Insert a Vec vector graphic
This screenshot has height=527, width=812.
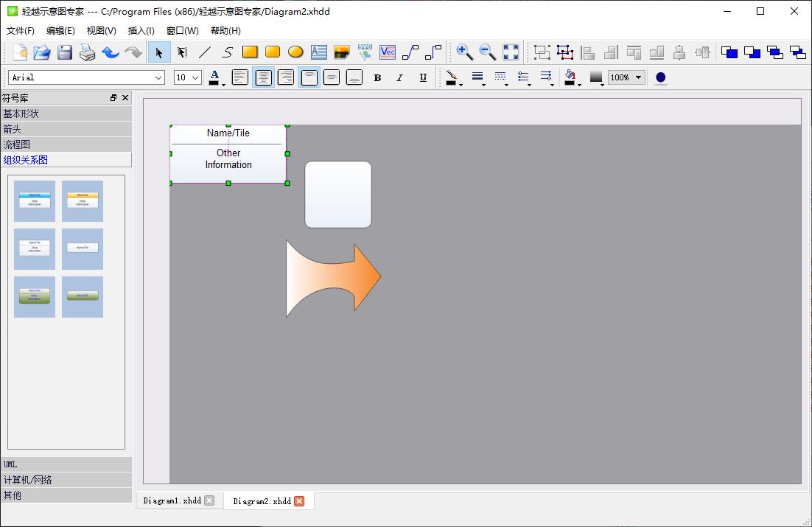(388, 52)
